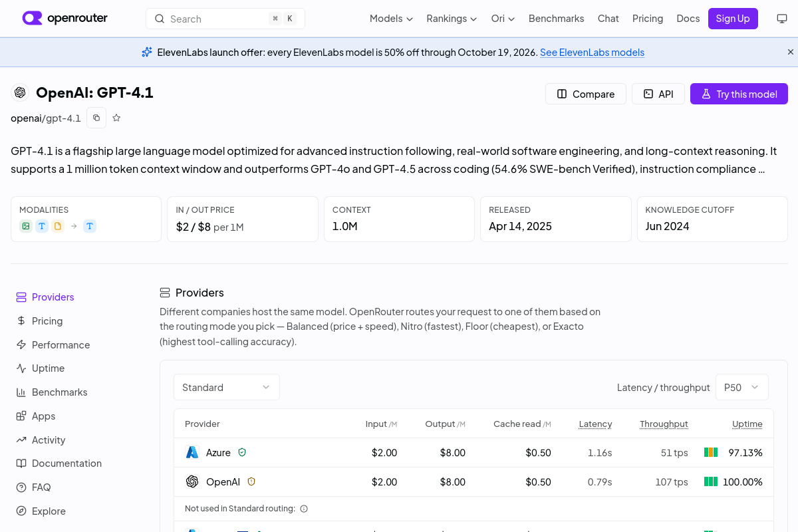The height and width of the screenshot is (532, 798).
Task: Open Docs from top navigation
Action: 688,19
